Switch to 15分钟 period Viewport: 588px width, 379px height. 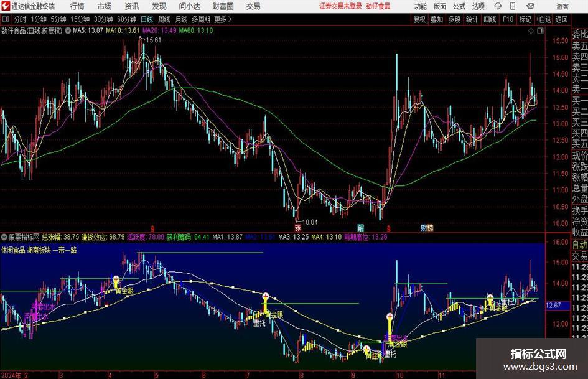[x=80, y=19]
